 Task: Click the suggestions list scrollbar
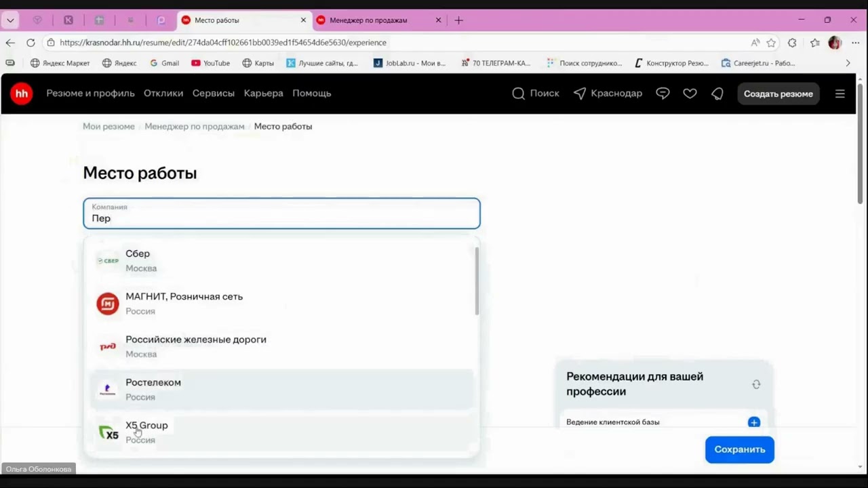477,281
